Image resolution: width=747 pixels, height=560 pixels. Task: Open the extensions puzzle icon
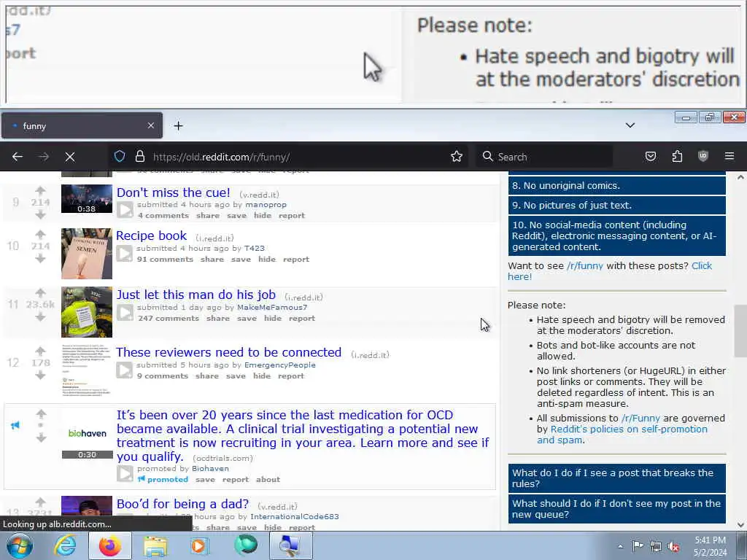point(677,156)
